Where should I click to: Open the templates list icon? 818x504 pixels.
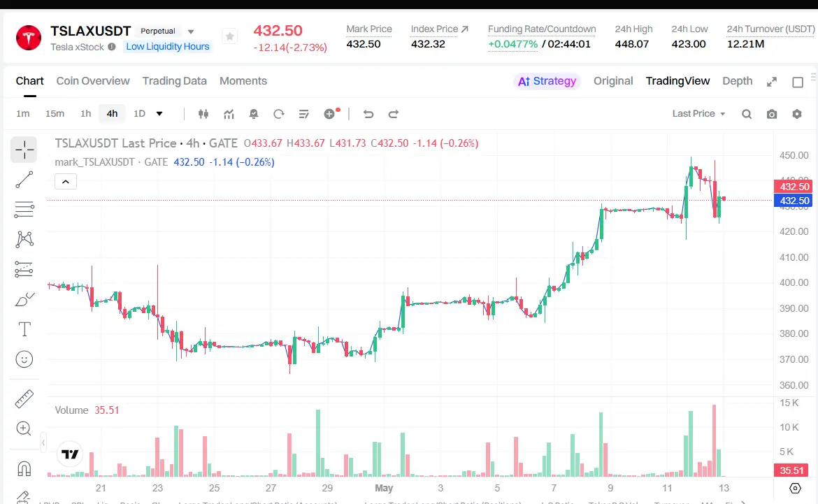(303, 114)
